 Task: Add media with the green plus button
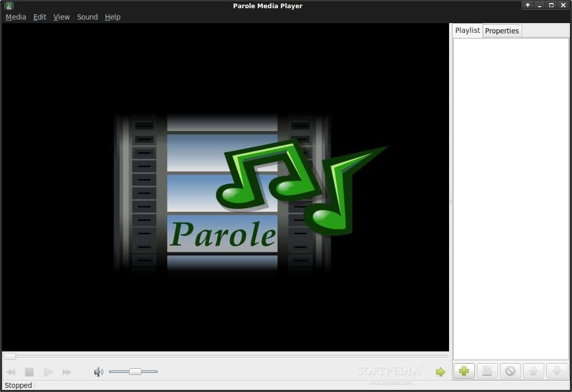tap(464, 371)
